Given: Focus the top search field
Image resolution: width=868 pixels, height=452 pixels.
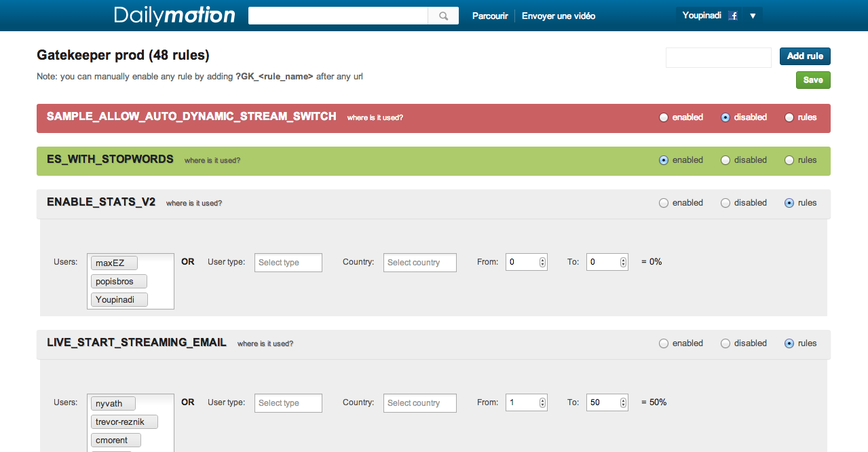Looking at the screenshot, I should (338, 16).
